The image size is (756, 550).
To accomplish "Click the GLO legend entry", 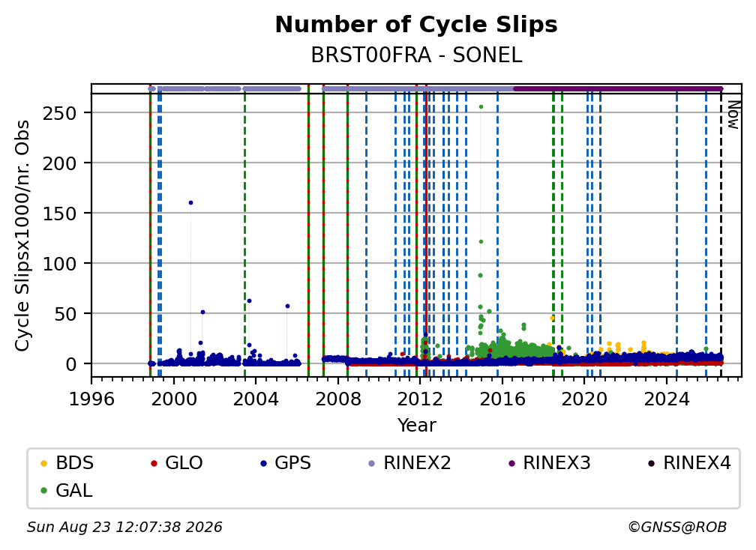I will [x=176, y=463].
